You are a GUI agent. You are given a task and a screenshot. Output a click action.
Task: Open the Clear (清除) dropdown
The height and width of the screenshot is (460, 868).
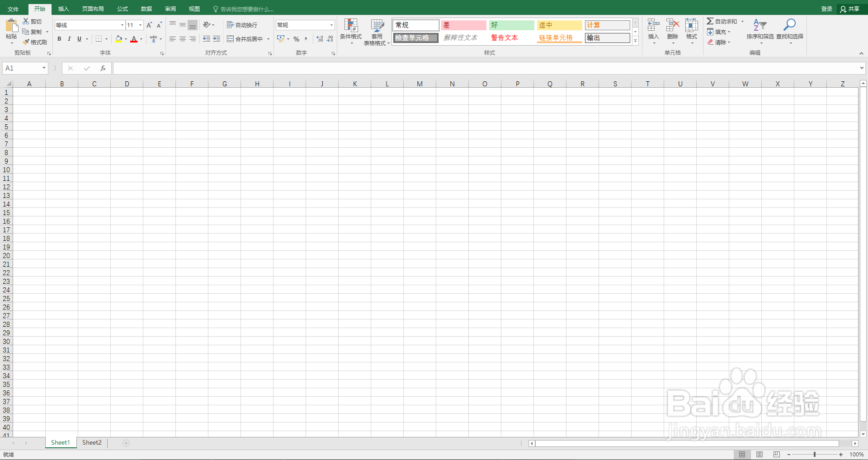pyautogui.click(x=719, y=42)
